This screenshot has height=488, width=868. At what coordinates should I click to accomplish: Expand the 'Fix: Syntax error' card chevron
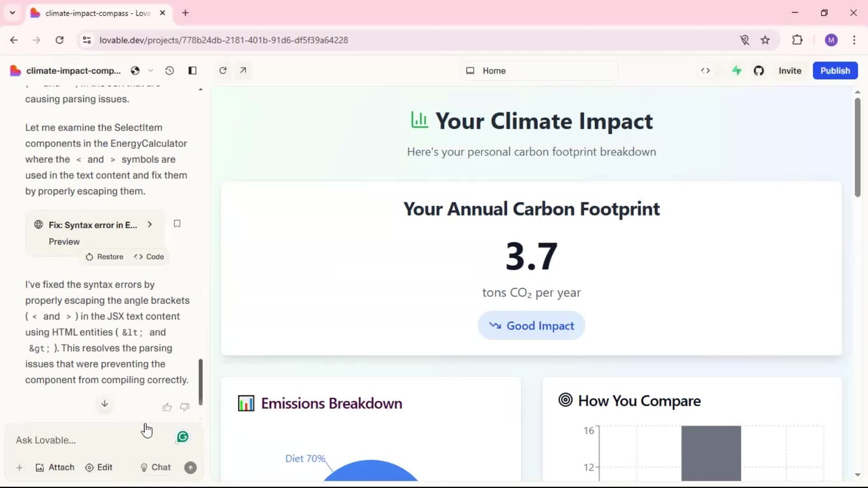pos(150,225)
